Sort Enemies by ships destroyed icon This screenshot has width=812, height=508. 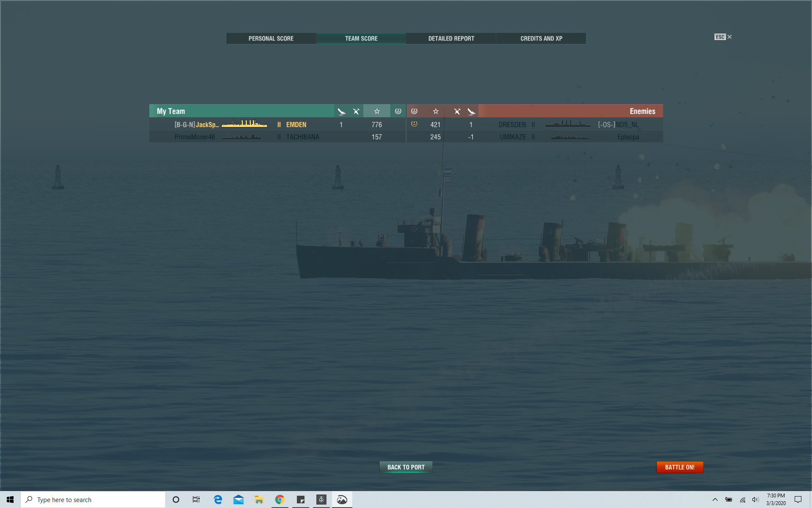click(x=472, y=111)
